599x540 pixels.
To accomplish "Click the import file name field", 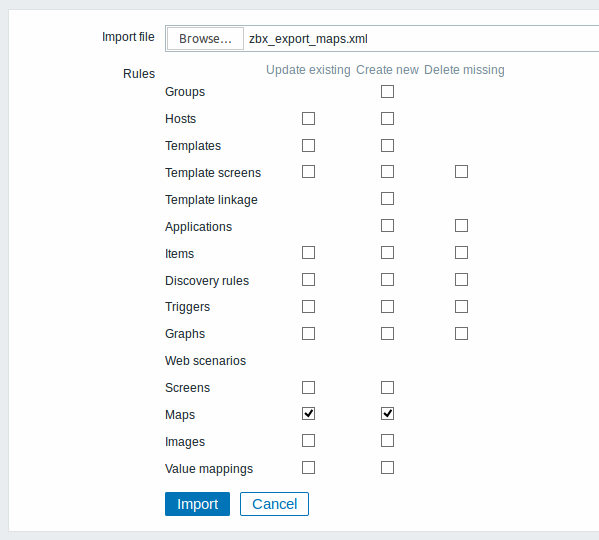I will point(382,39).
